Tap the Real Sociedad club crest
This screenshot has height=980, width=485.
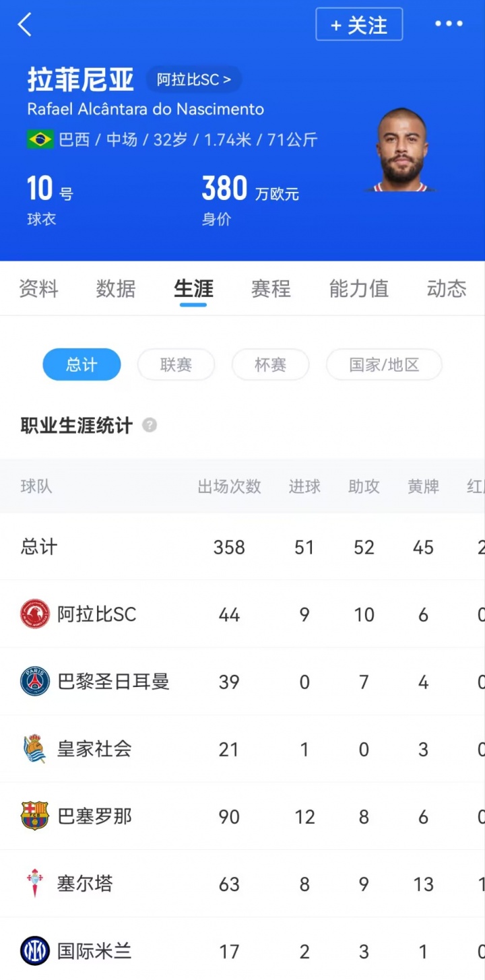35,749
